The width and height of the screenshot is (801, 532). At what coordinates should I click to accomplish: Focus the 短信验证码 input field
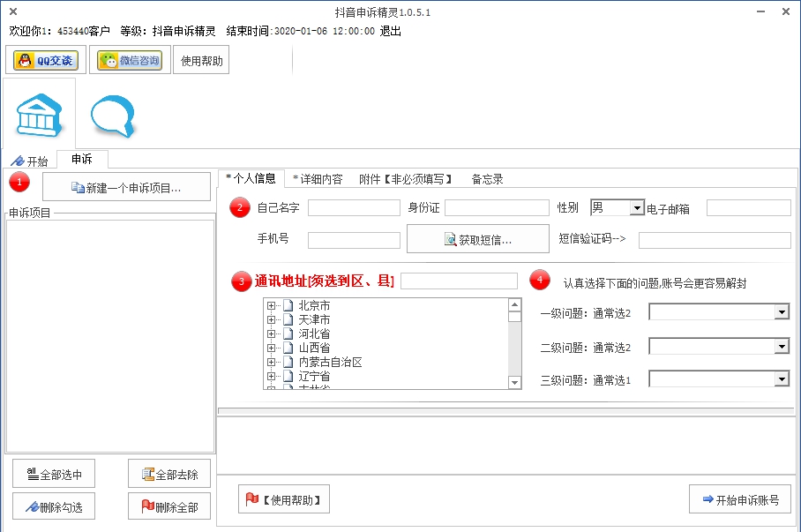715,240
